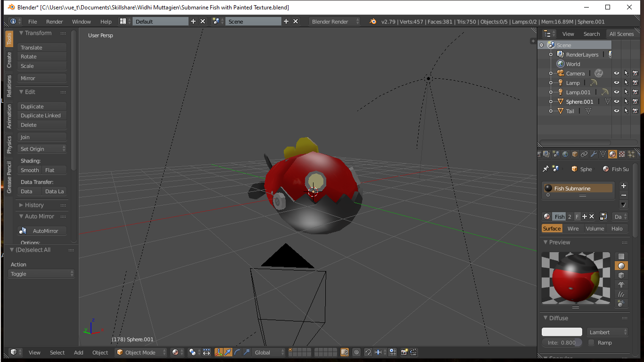Select the rotate manipulator arc icon
Image resolution: width=644 pixels, height=362 pixels.
(237, 352)
